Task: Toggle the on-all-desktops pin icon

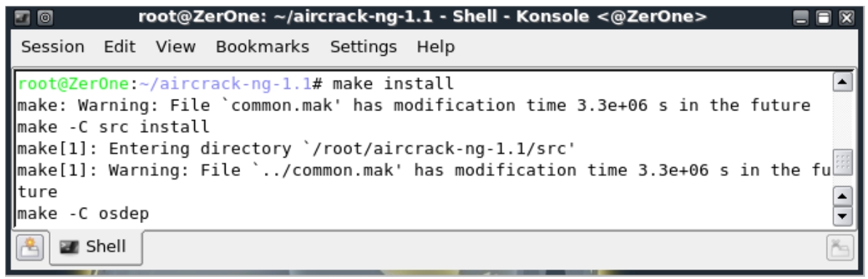Action: [x=45, y=18]
